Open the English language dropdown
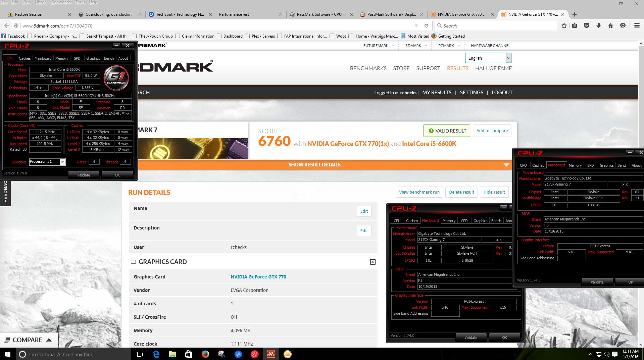The width and height of the screenshot is (644, 360). pos(488,58)
